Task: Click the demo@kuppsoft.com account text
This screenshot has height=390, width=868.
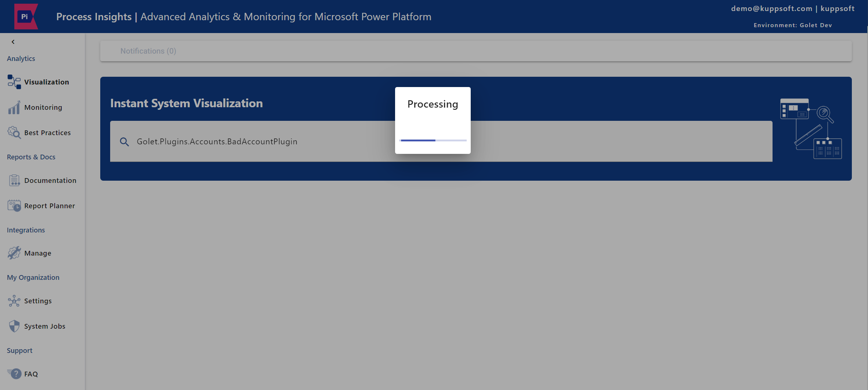Action: click(771, 8)
